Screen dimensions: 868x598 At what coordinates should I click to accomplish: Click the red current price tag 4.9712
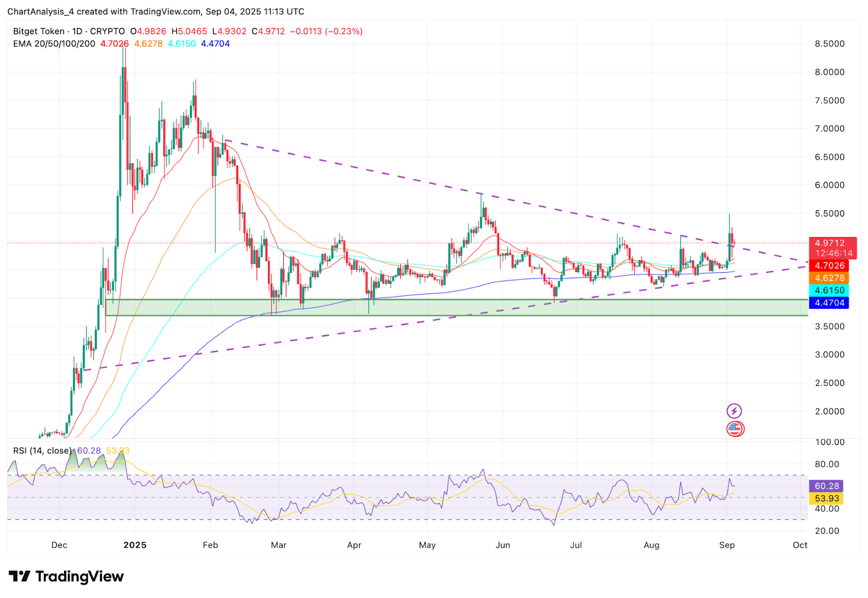click(x=830, y=243)
